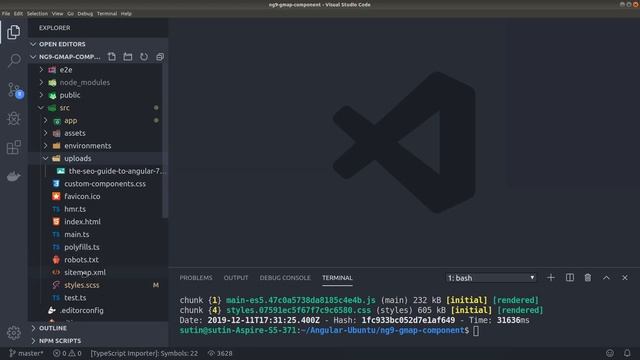Open the-seo-guide-to-angular image file
The image size is (640, 360).
(x=117, y=171)
